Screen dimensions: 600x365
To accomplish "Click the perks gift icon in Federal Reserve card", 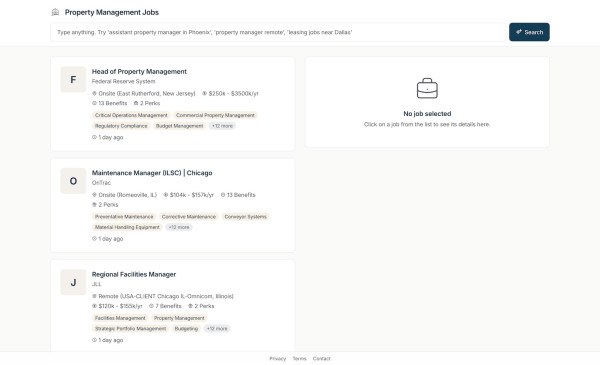I will coord(136,103).
